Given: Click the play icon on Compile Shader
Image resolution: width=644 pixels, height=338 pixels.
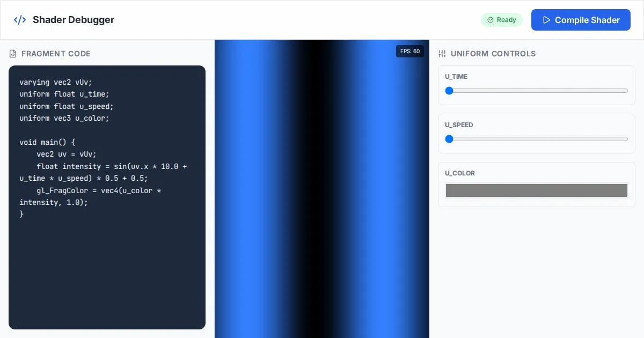Looking at the screenshot, I should pyautogui.click(x=546, y=20).
